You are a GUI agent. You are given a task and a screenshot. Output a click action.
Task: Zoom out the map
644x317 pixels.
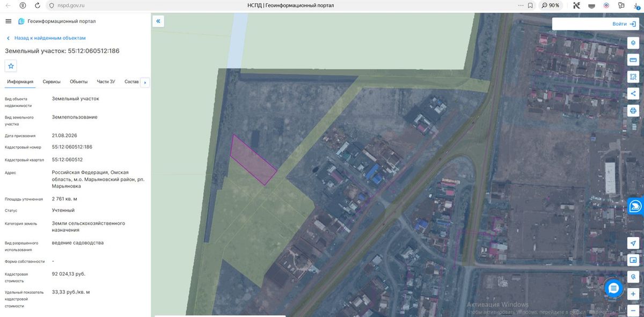click(x=633, y=310)
